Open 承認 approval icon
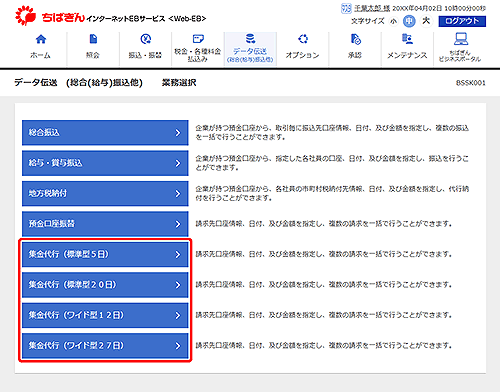 [x=356, y=39]
